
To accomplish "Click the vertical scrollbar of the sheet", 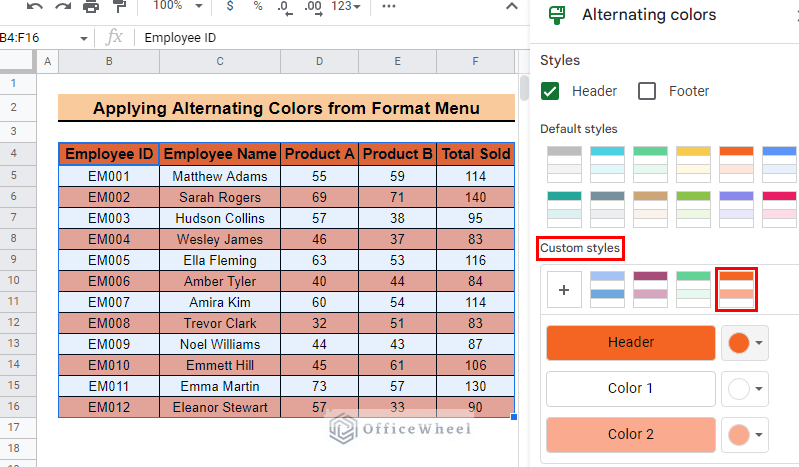I will (x=524, y=88).
